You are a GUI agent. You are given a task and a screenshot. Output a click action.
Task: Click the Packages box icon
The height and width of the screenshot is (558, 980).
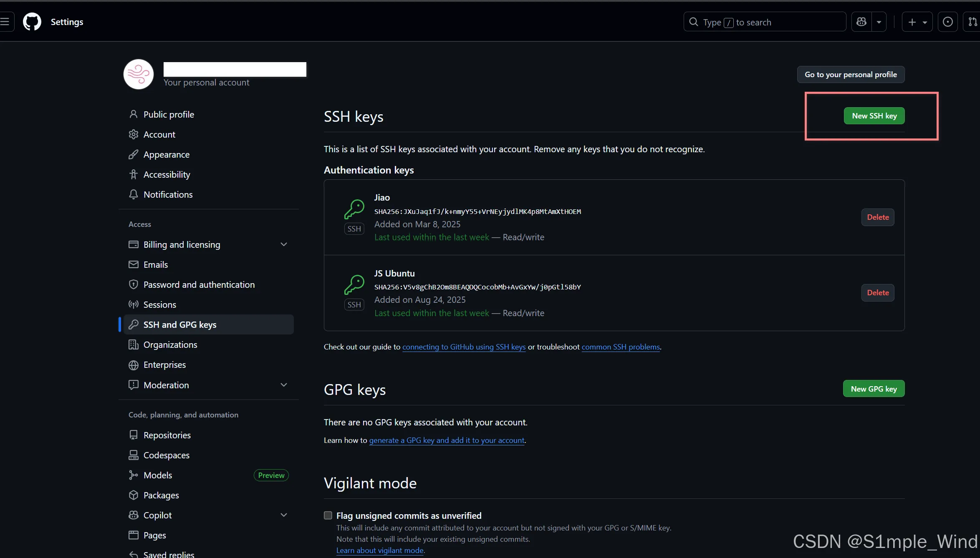[x=134, y=495]
